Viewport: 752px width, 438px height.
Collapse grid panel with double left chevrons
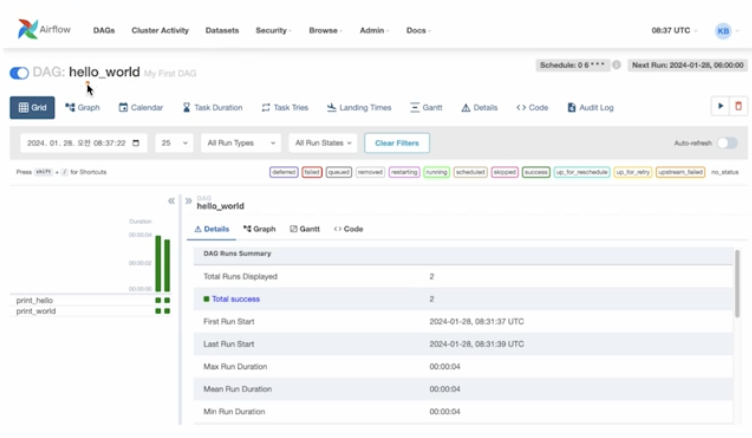[171, 201]
